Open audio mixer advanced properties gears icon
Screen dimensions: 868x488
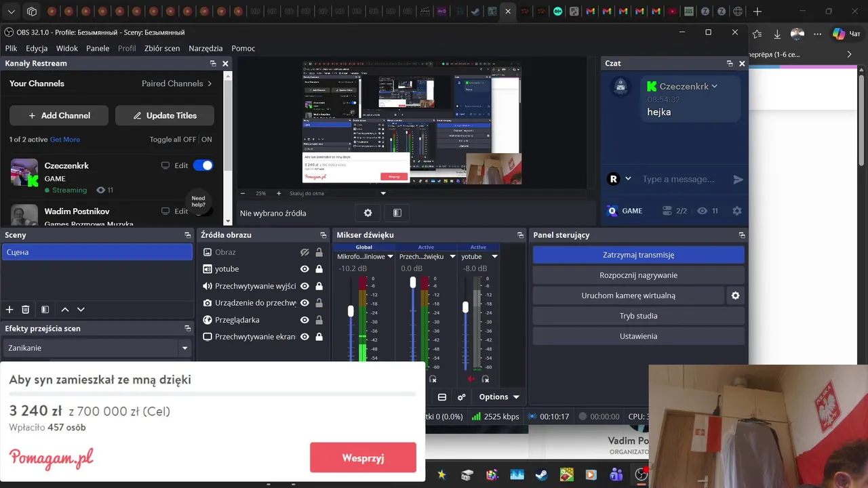462,397
